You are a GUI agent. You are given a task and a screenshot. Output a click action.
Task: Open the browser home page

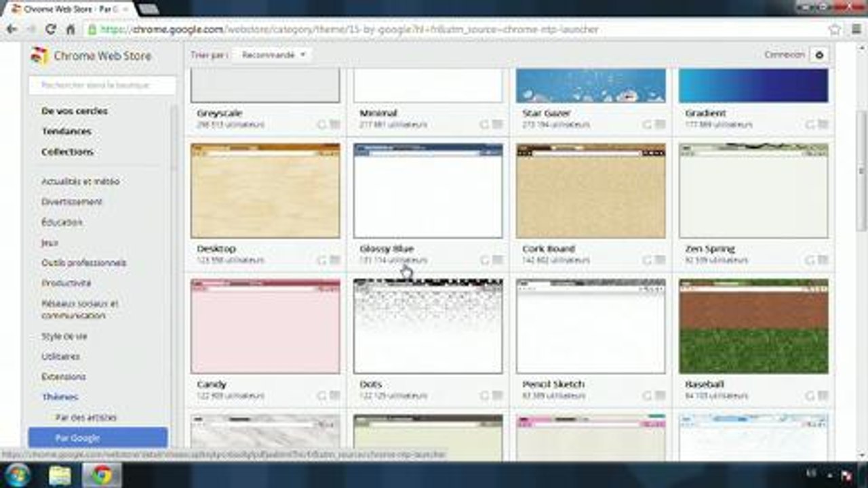[70, 30]
